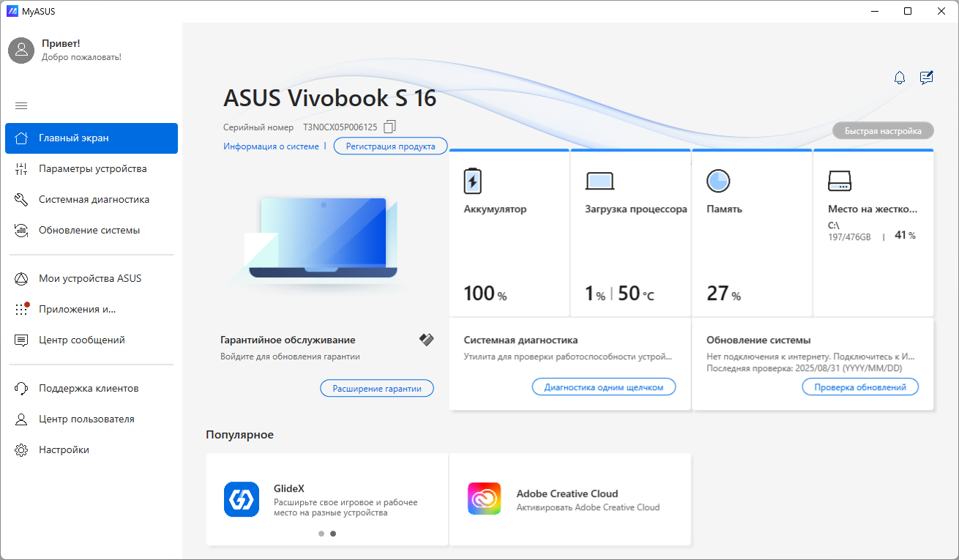Click the Регистрация продукта button
This screenshot has width=959, height=560.
click(x=391, y=146)
